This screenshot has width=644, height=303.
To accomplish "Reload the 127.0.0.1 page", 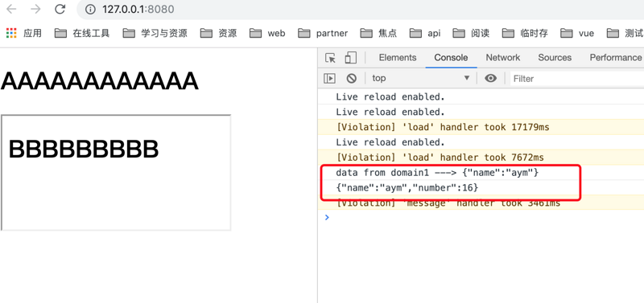I will click(60, 9).
